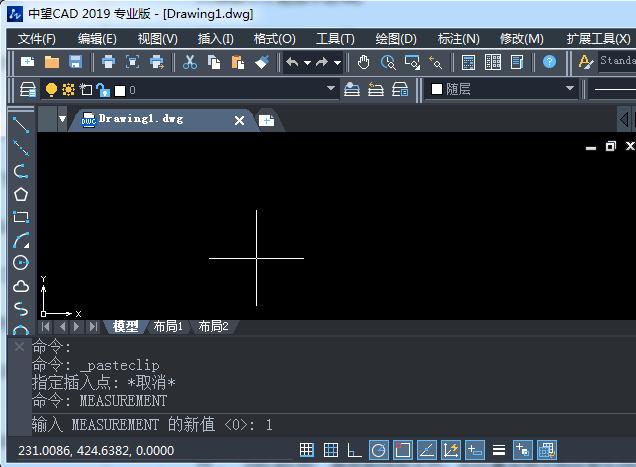The width and height of the screenshot is (636, 467).
Task: Open the Standard text style dropdown
Action: click(x=617, y=61)
